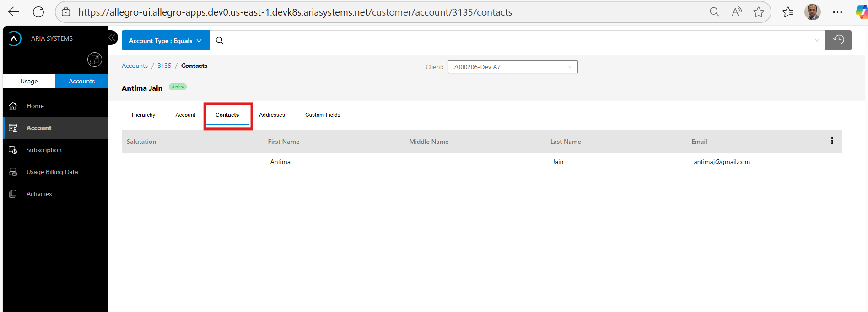868x312 pixels.
Task: Click the history clock icon button
Action: (838, 40)
